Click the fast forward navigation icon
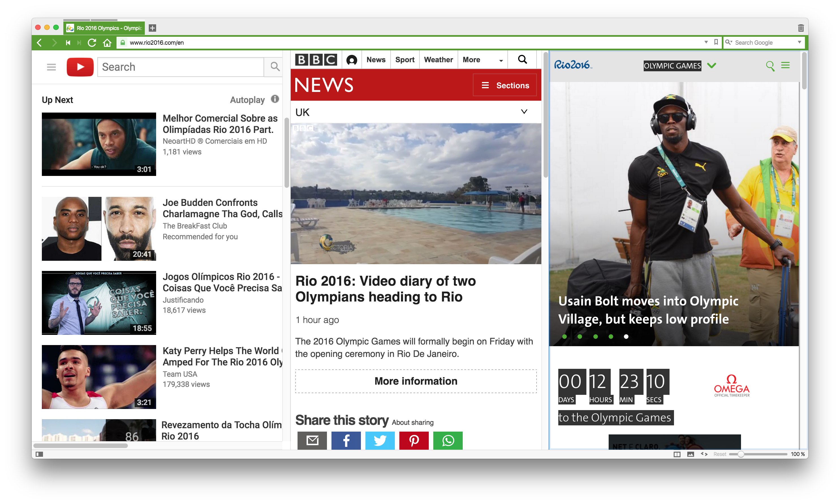The width and height of the screenshot is (840, 504). click(79, 42)
